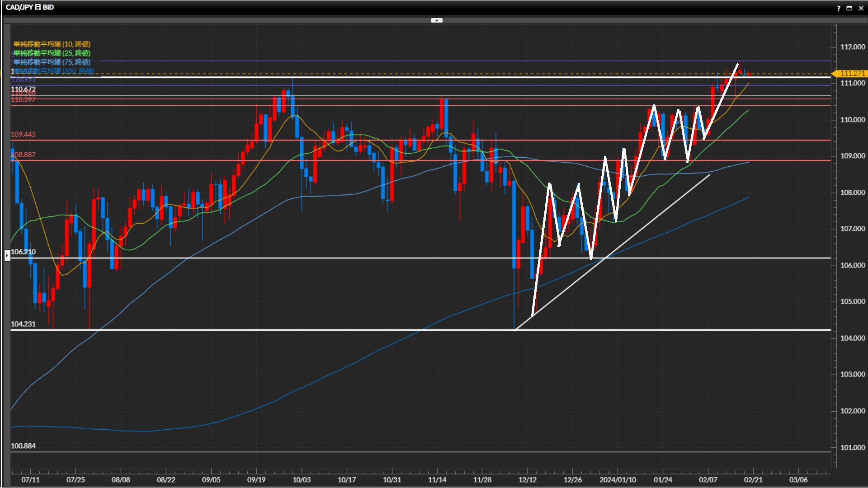Screen dimensions: 868x488
Task: Click the current price tag 111.271
Action: (852, 73)
